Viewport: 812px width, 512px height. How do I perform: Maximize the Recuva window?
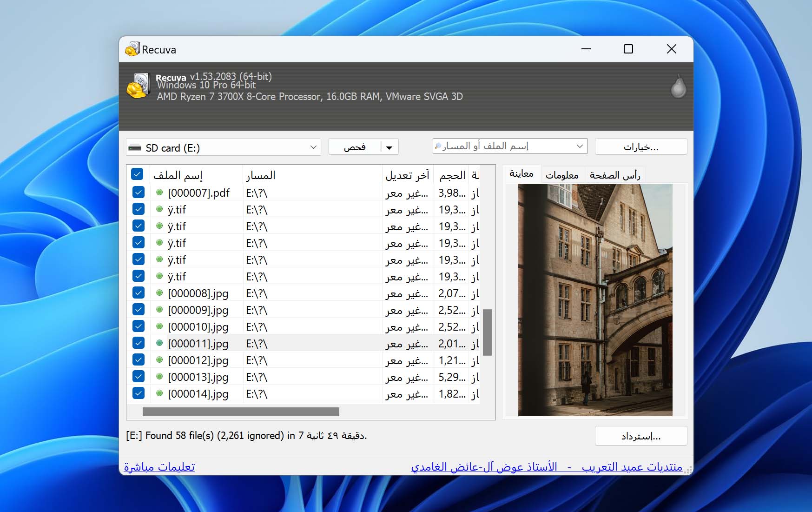click(x=628, y=49)
